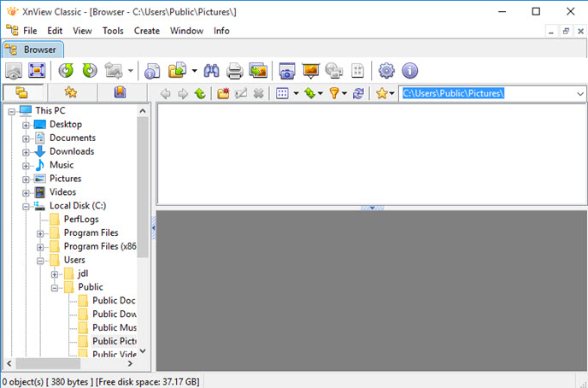This screenshot has width=588, height=388.
Task: Click the Filter funnel icon
Action: [334, 93]
